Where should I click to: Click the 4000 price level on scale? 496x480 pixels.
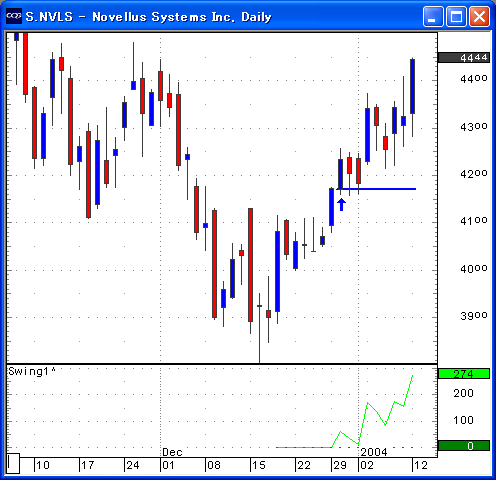tap(474, 269)
